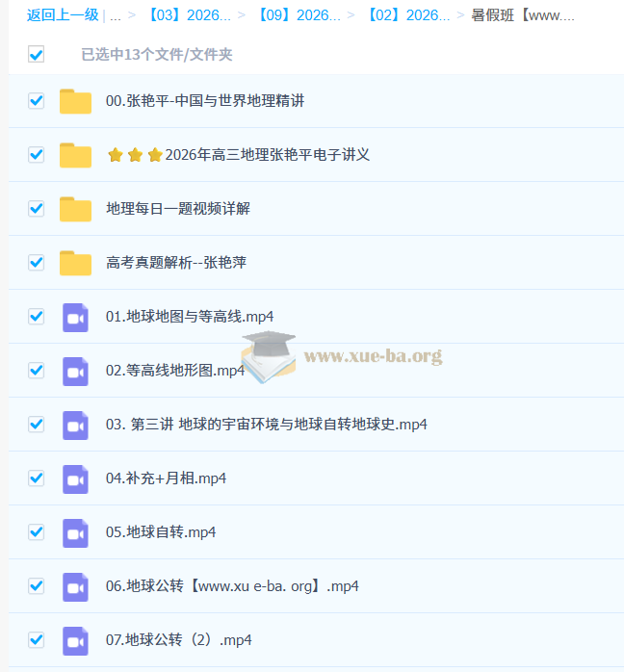
Task: Go to 【03】2026... breadcrumb folder
Action: pyautogui.click(x=189, y=15)
